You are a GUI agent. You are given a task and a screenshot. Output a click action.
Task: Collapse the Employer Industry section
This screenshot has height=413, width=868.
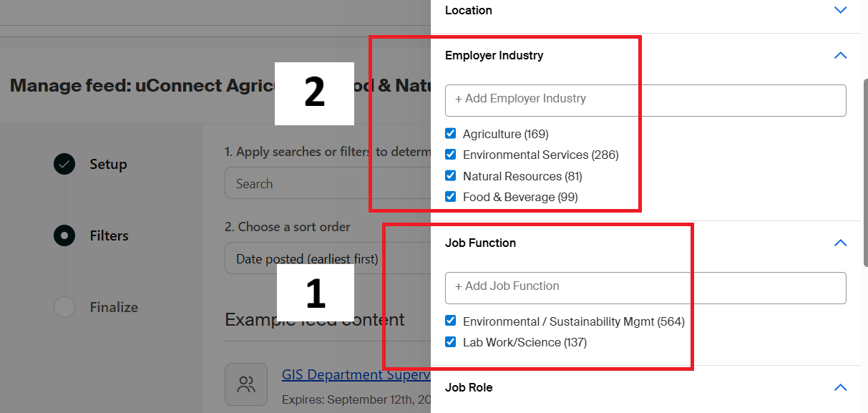click(x=840, y=55)
